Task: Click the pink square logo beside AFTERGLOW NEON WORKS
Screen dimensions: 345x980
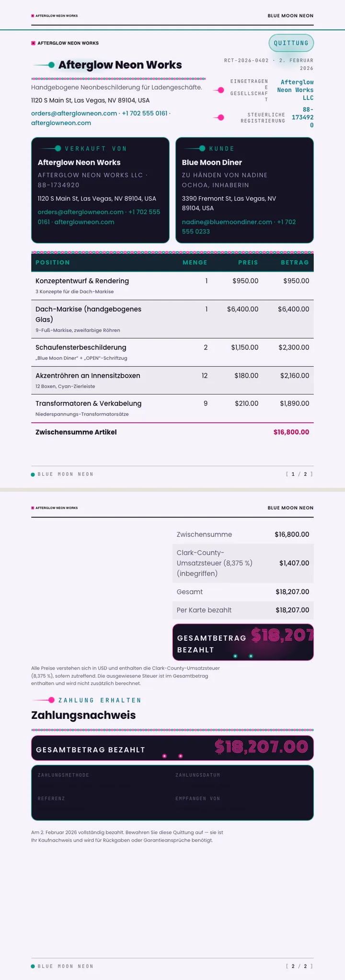Action: point(33,43)
